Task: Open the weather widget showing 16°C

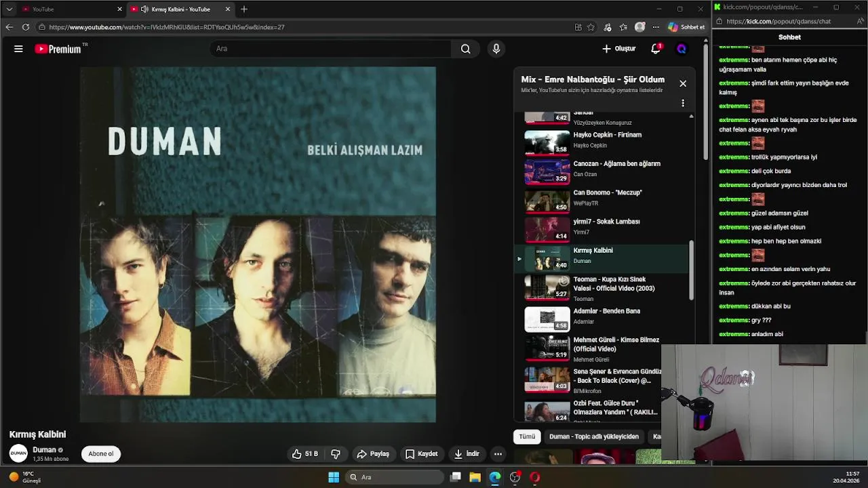Action: pyautogui.click(x=24, y=477)
